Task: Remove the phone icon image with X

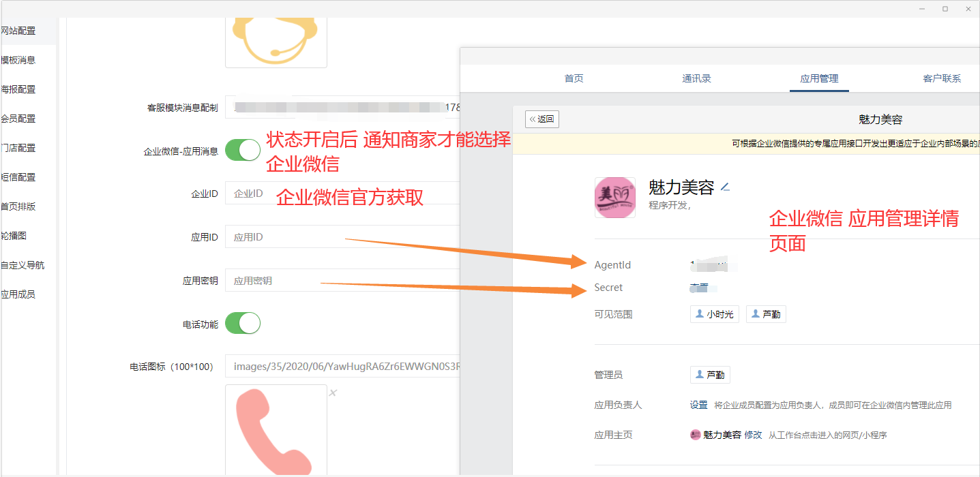Action: click(333, 393)
